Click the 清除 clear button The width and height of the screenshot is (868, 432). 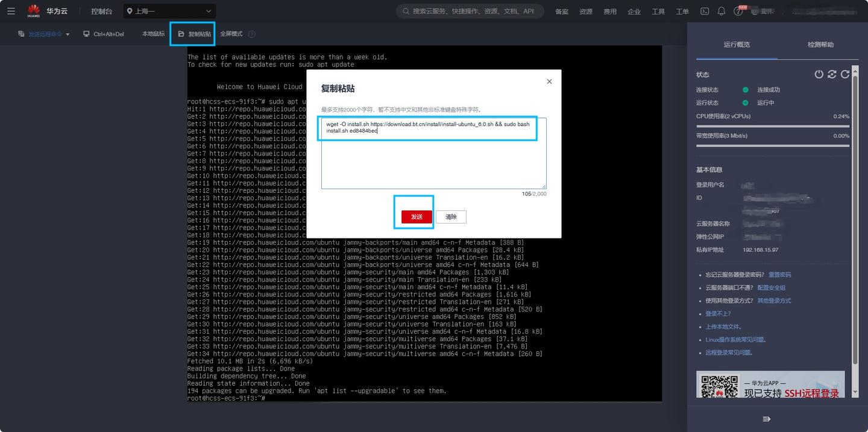(x=451, y=217)
